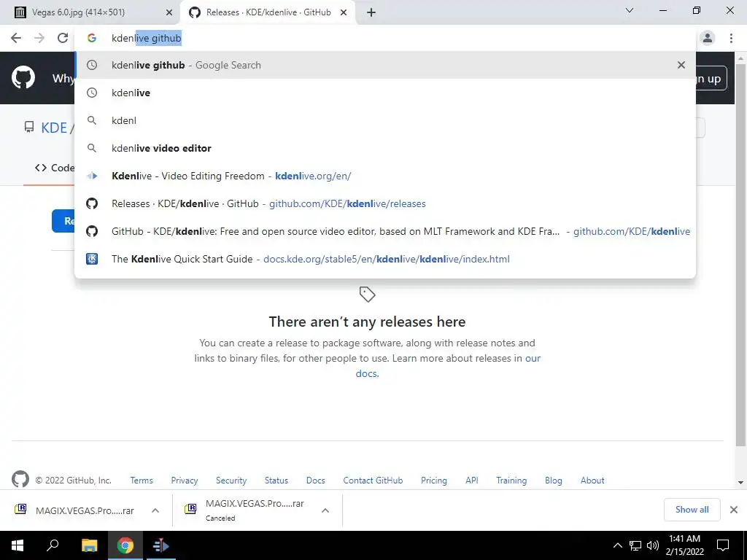Open the Blog footer link
Viewport: 747px width, 560px height.
point(554,481)
